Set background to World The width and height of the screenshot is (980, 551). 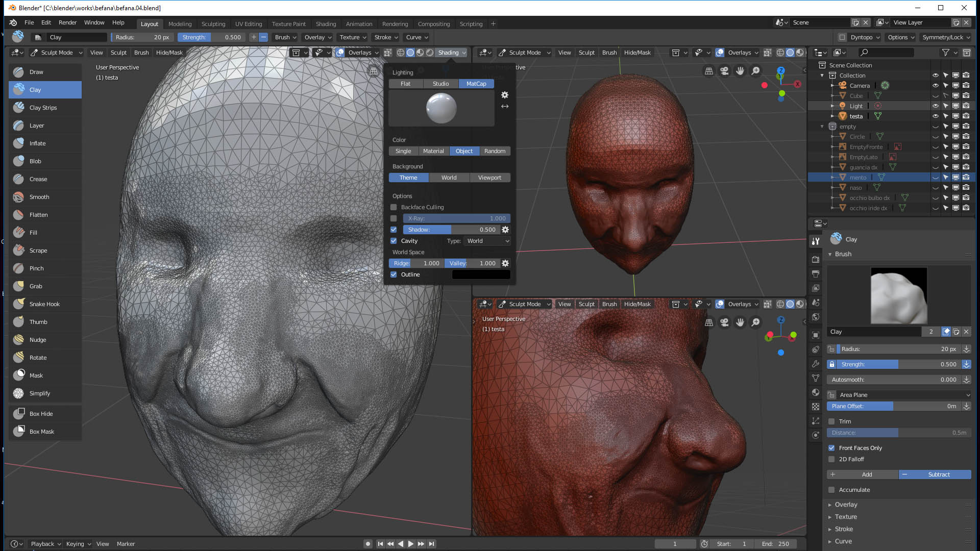click(449, 178)
